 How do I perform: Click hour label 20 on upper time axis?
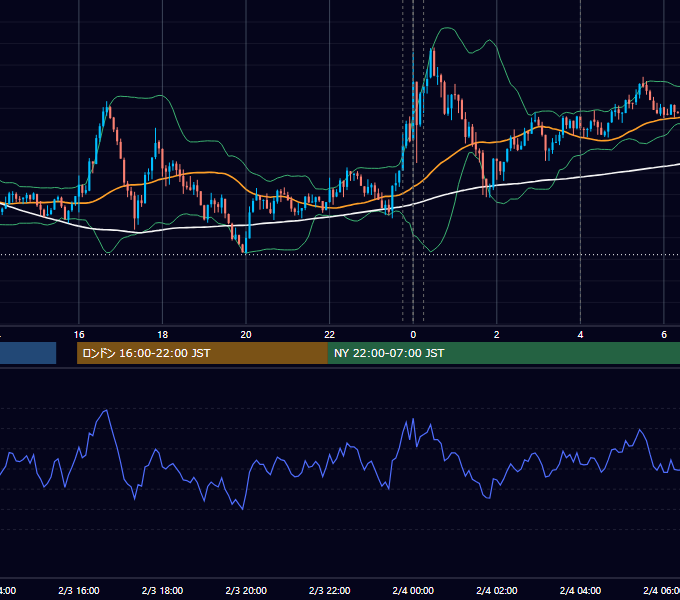pos(246,335)
